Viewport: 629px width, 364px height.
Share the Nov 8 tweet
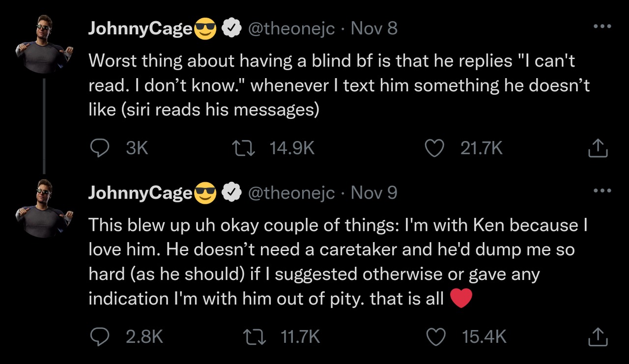pyautogui.click(x=598, y=148)
